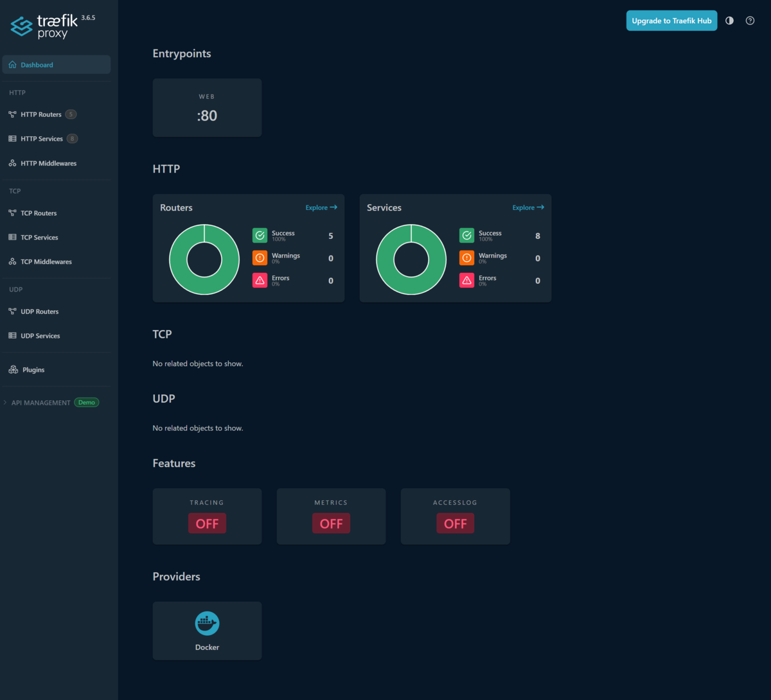Click the Traefik Proxy logo
The height and width of the screenshot is (700, 771).
point(53,26)
